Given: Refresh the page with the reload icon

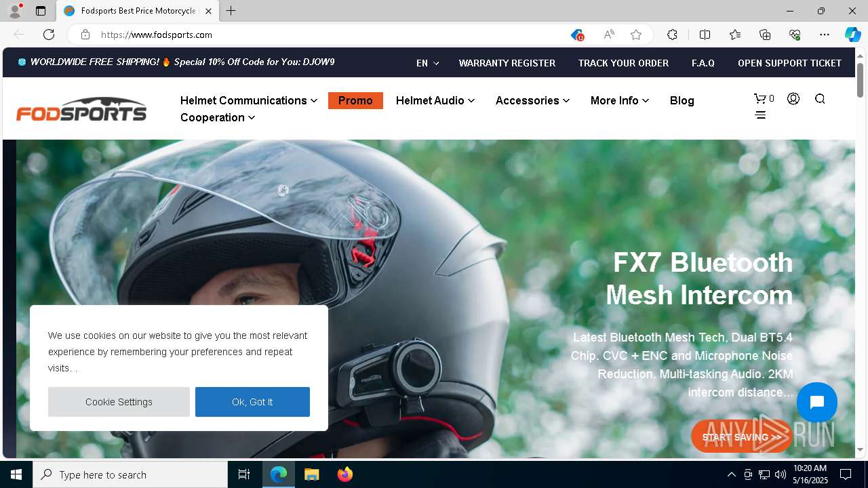Looking at the screenshot, I should 49,35.
